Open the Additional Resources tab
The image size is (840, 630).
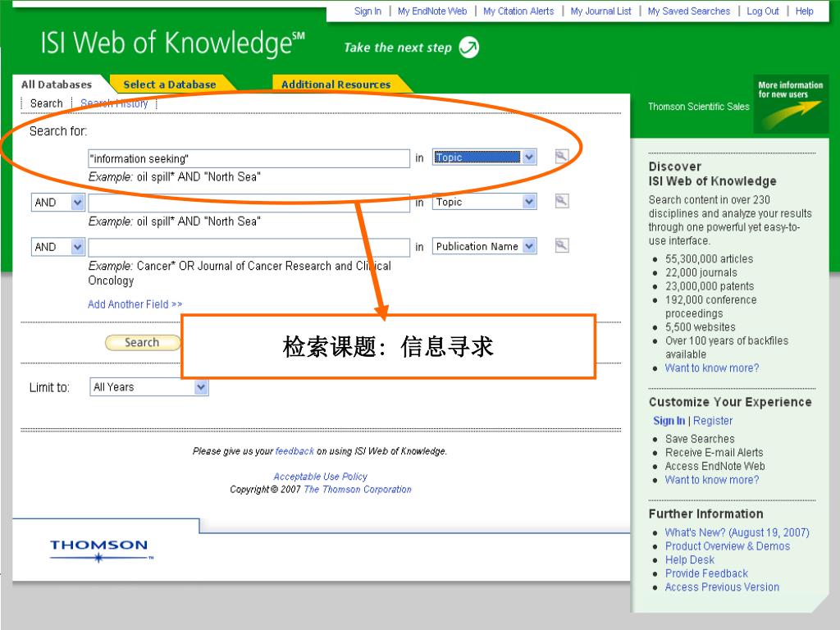point(336,84)
